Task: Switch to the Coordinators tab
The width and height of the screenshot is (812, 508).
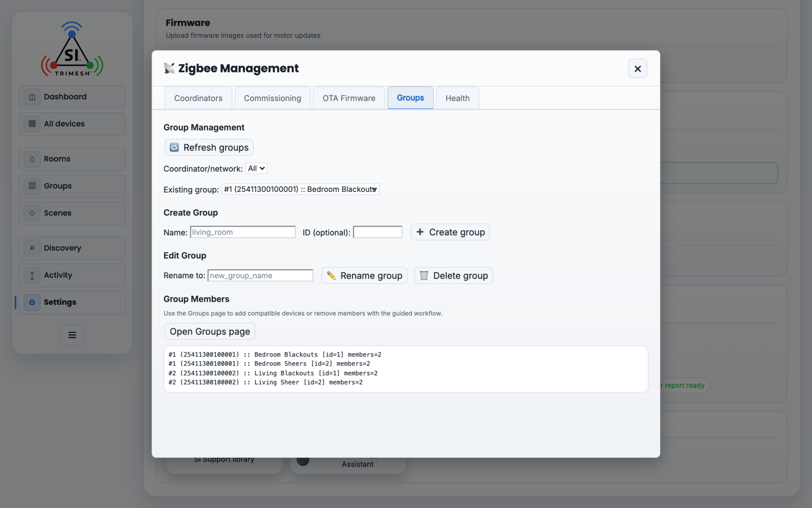Action: click(198, 98)
